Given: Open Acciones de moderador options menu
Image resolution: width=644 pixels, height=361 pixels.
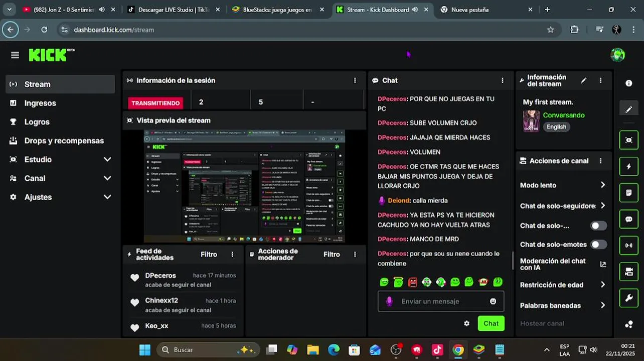Looking at the screenshot, I should click(355, 254).
